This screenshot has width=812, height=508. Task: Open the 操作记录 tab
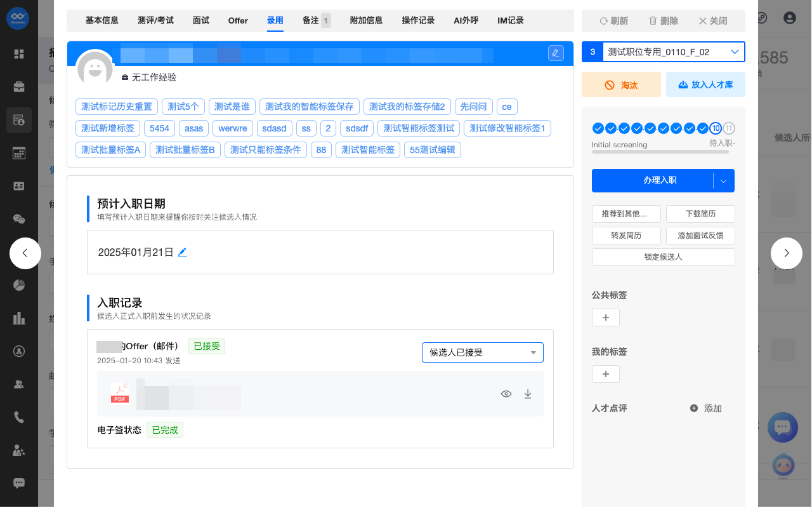(x=418, y=20)
